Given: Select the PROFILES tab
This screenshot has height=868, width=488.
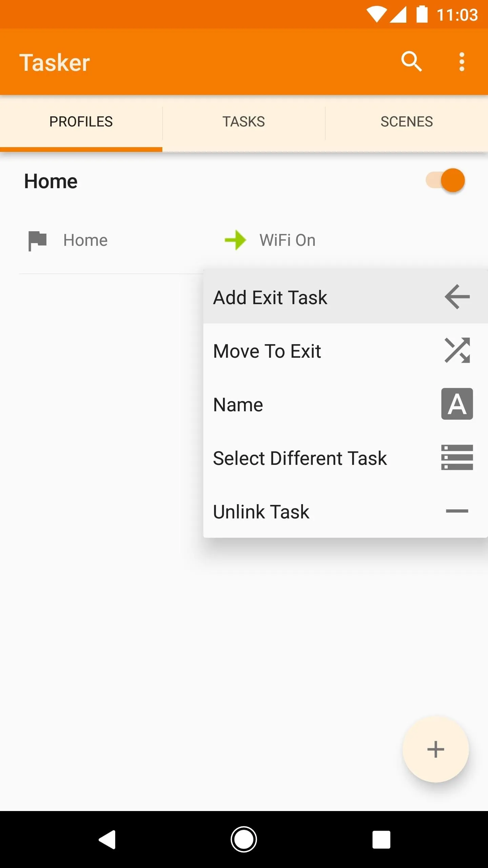Looking at the screenshot, I should [x=81, y=122].
